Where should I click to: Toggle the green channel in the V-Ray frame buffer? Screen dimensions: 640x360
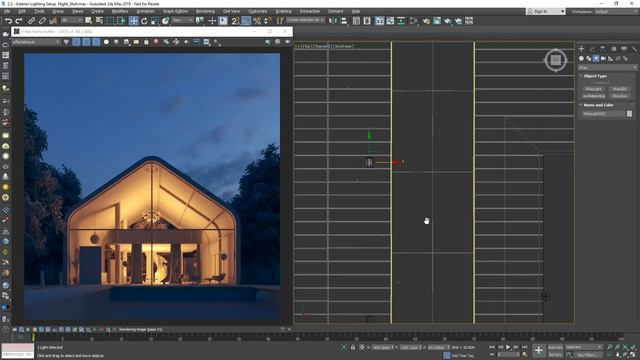pyautogui.click(x=86, y=42)
